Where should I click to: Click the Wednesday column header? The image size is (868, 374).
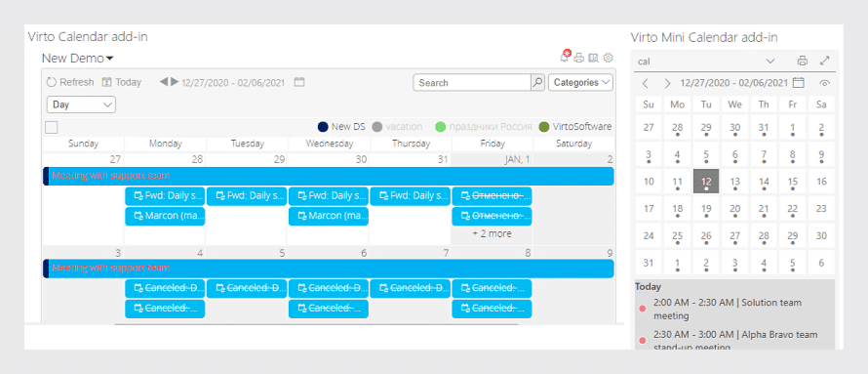tap(329, 145)
